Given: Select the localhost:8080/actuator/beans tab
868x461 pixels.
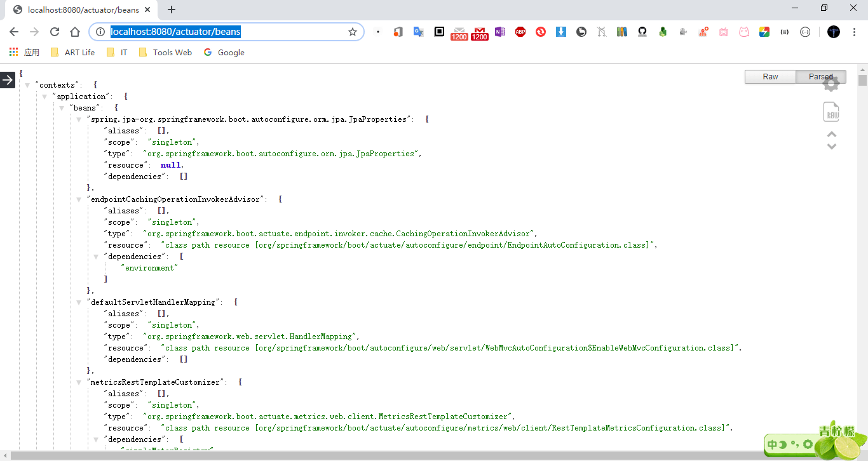Looking at the screenshot, I should coord(80,10).
